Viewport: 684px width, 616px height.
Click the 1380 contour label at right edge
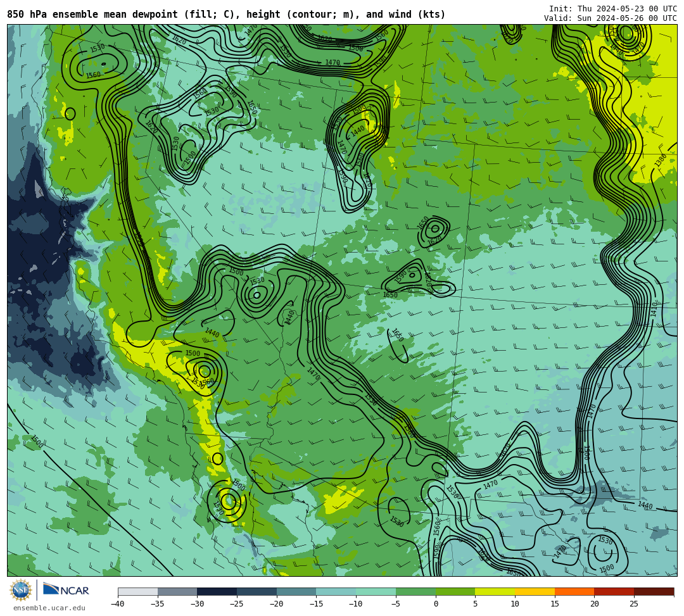click(x=661, y=160)
